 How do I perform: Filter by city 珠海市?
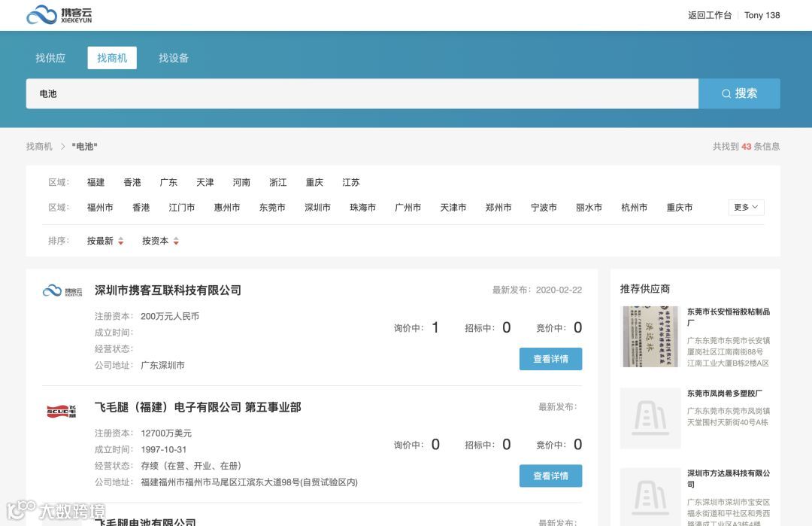point(362,207)
